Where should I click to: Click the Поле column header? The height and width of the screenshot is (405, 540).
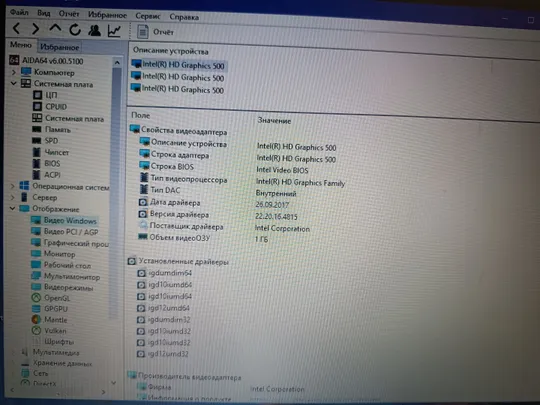coord(141,115)
